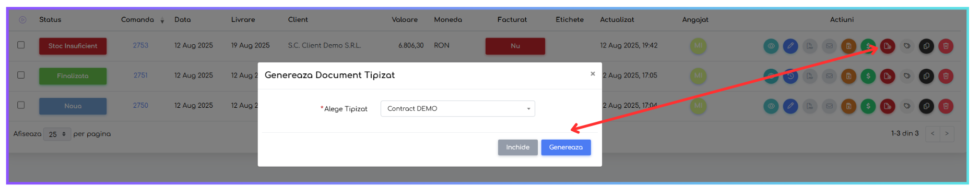Viewport: 980px width, 188px height.
Task: Toggle select-all icon in table header
Action: (22, 20)
